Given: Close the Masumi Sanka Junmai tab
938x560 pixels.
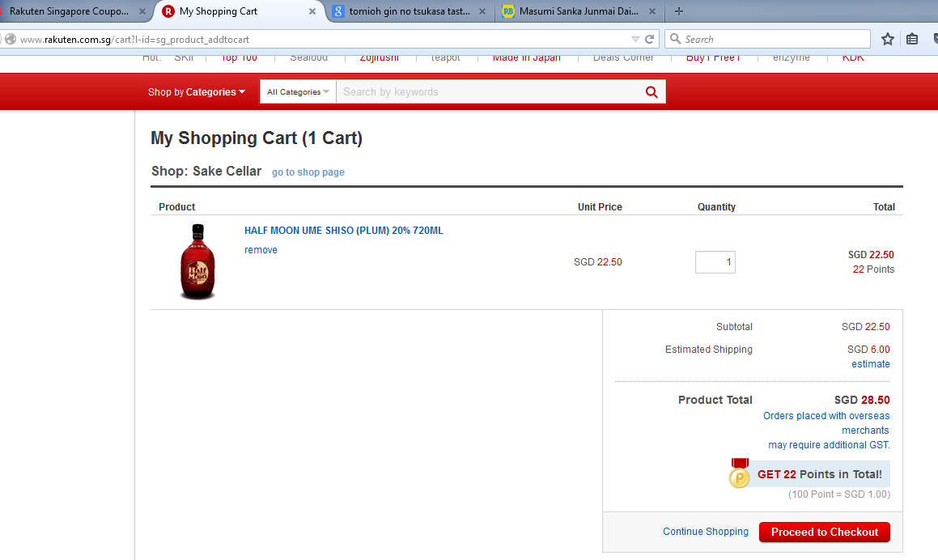Looking at the screenshot, I should 652,11.
